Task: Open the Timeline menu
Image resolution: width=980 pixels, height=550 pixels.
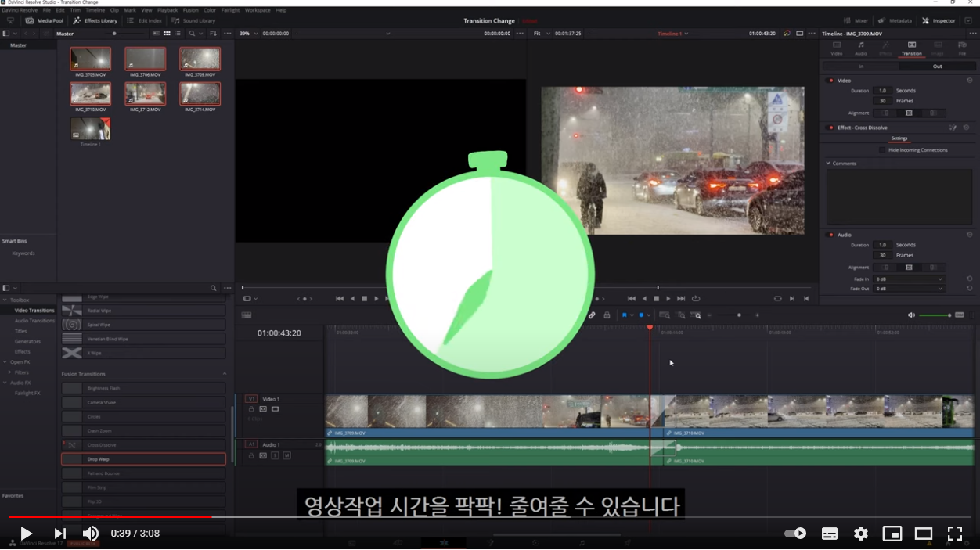Action: 95,10
